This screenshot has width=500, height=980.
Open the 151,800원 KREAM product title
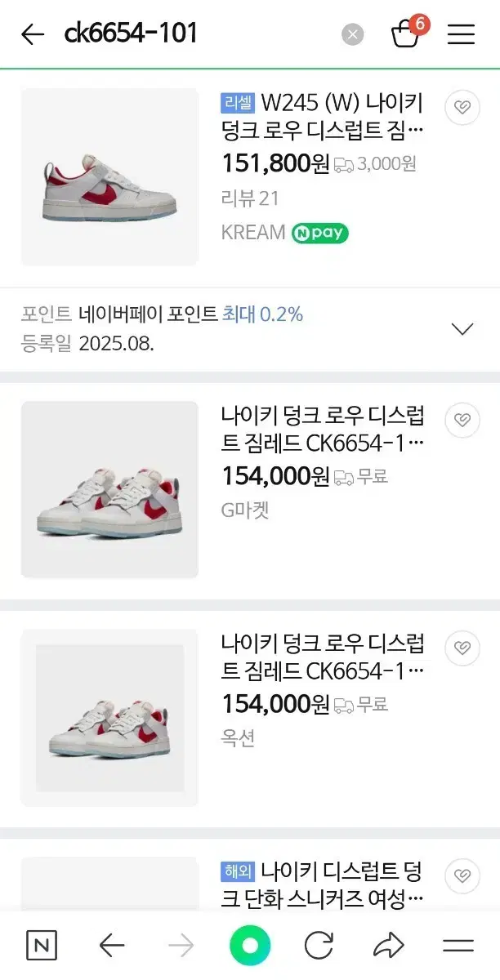pos(323,116)
